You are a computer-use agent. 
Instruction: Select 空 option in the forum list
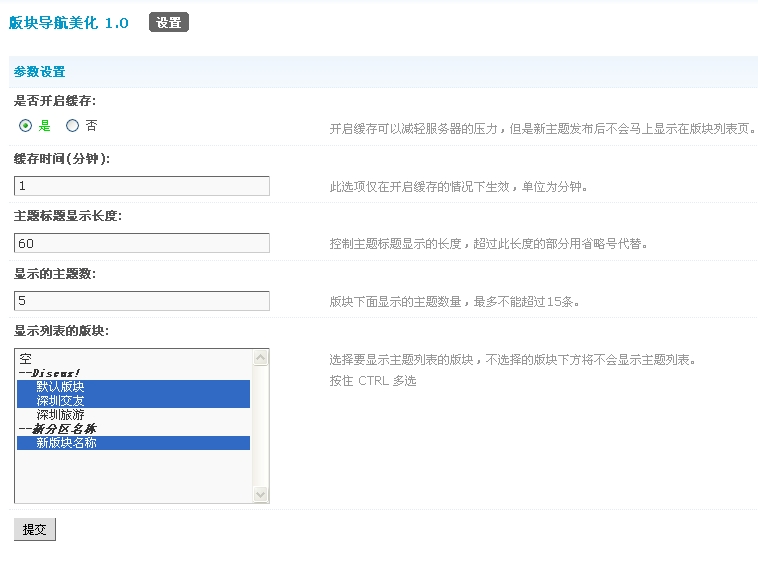[27, 357]
